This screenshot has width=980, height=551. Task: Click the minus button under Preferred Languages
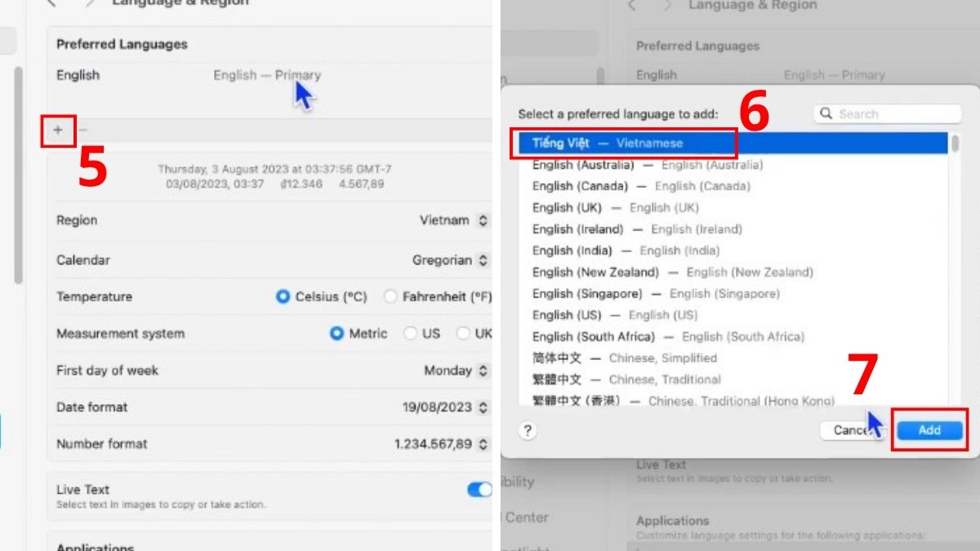(x=82, y=130)
